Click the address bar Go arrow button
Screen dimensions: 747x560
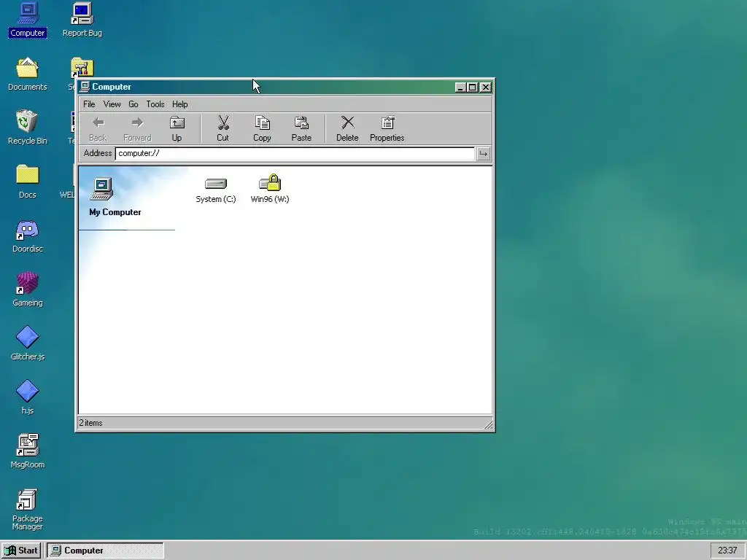(483, 154)
